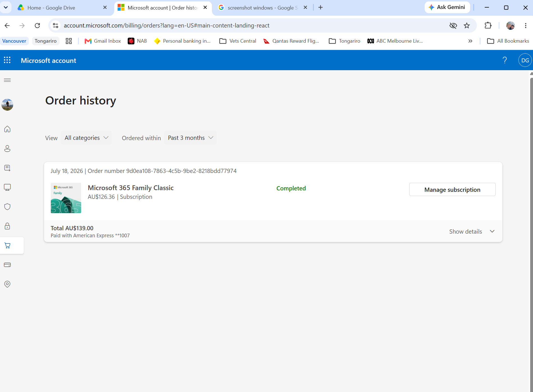Click the Microsoft account header title
533x392 pixels.
[49, 60]
